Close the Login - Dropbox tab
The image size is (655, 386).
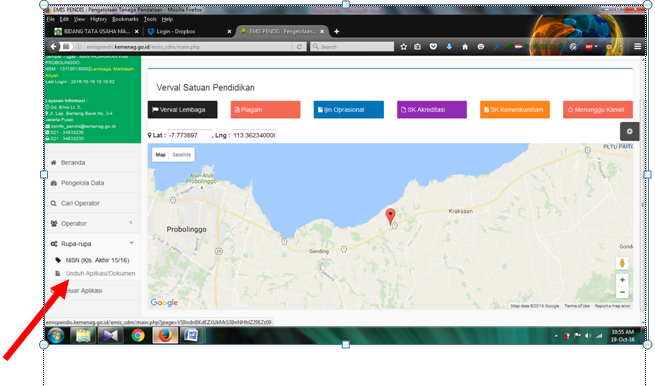pos(229,31)
